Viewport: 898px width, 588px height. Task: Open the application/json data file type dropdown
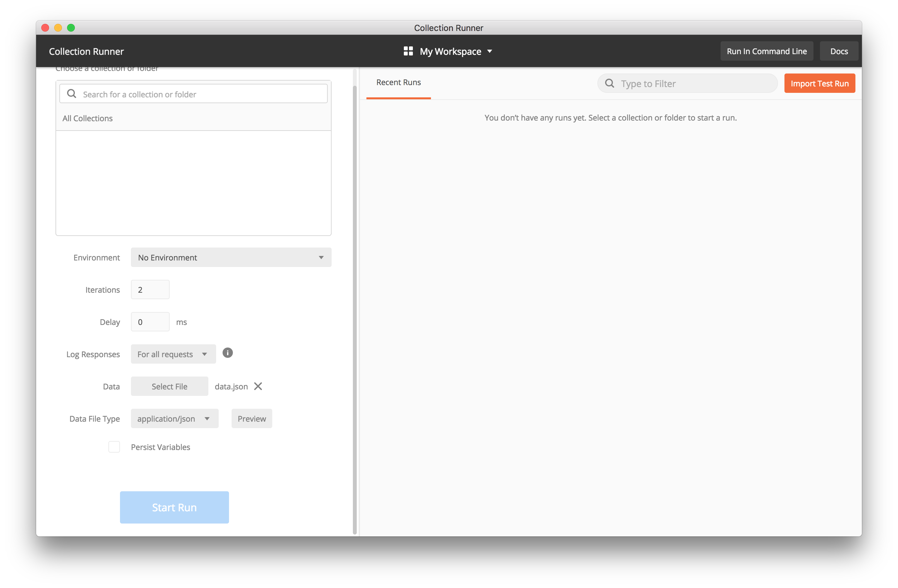[x=174, y=418]
